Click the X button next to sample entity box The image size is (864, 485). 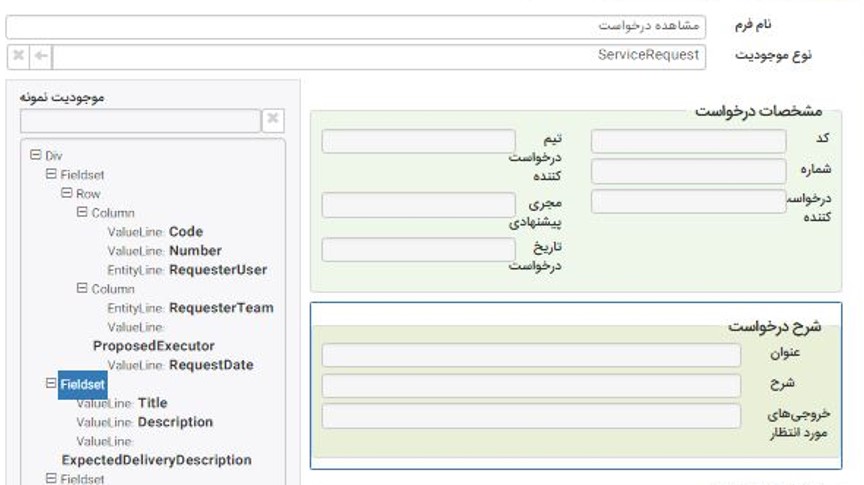[273, 120]
